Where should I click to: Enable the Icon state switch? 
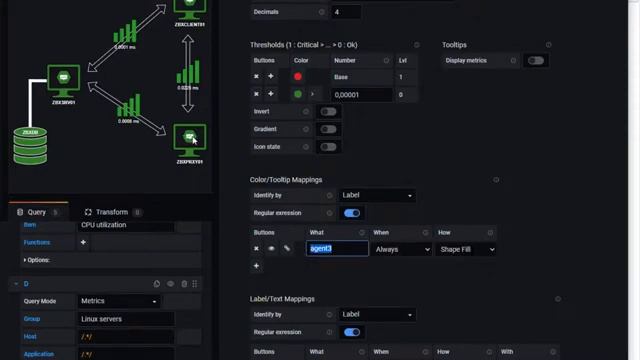point(328,147)
